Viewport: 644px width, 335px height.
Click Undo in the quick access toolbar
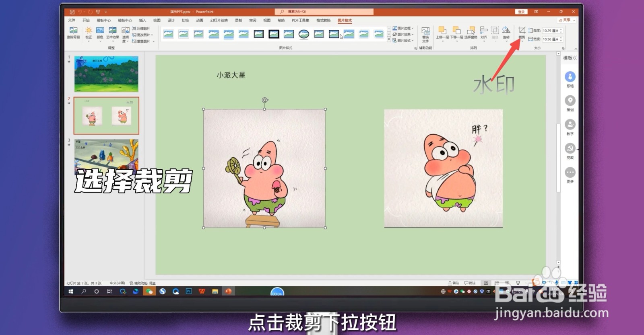80,12
